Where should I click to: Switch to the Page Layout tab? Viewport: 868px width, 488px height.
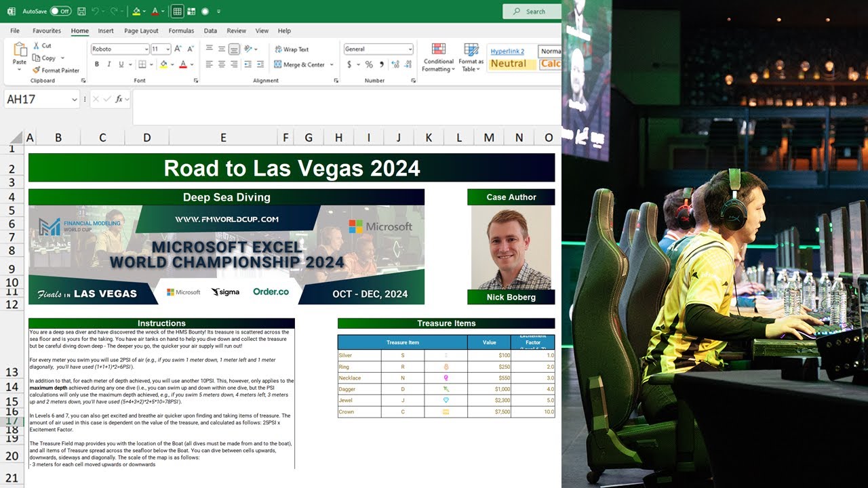coord(141,30)
